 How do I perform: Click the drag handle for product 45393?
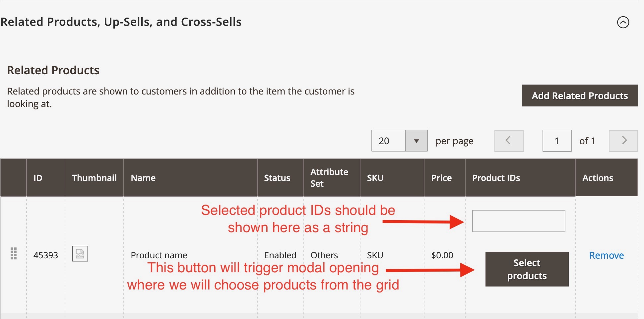tap(13, 255)
